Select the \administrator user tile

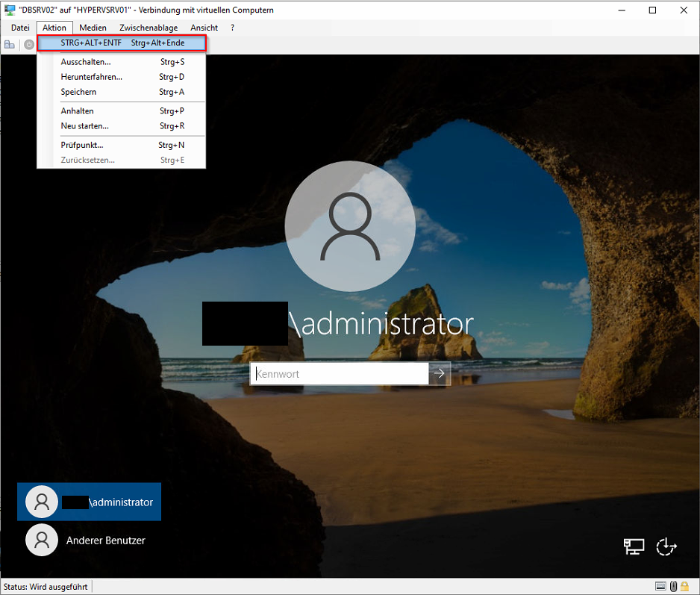click(90, 502)
